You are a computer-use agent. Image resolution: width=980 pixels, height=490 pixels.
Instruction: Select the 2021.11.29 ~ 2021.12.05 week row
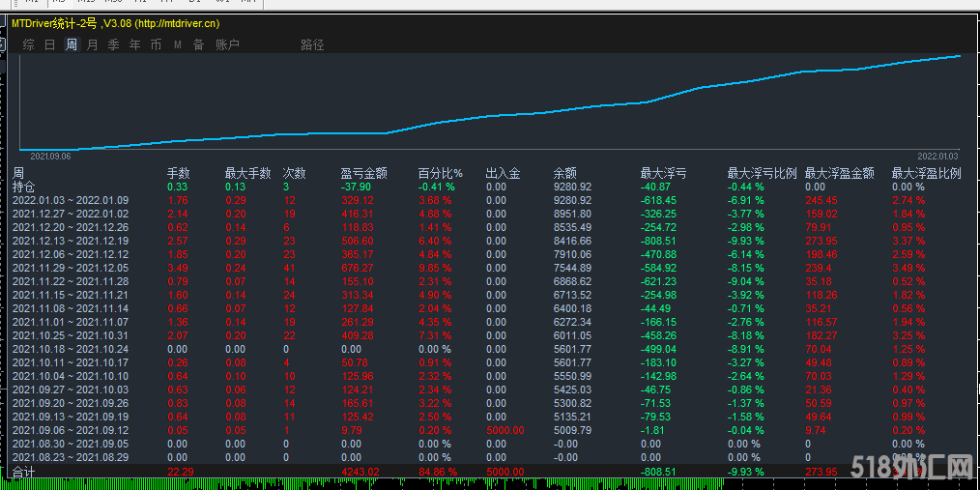point(70,268)
